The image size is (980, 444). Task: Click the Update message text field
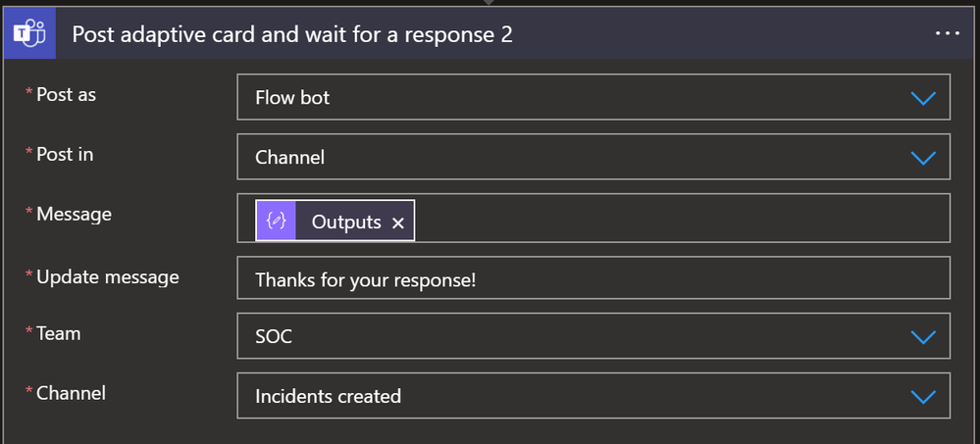pos(593,278)
